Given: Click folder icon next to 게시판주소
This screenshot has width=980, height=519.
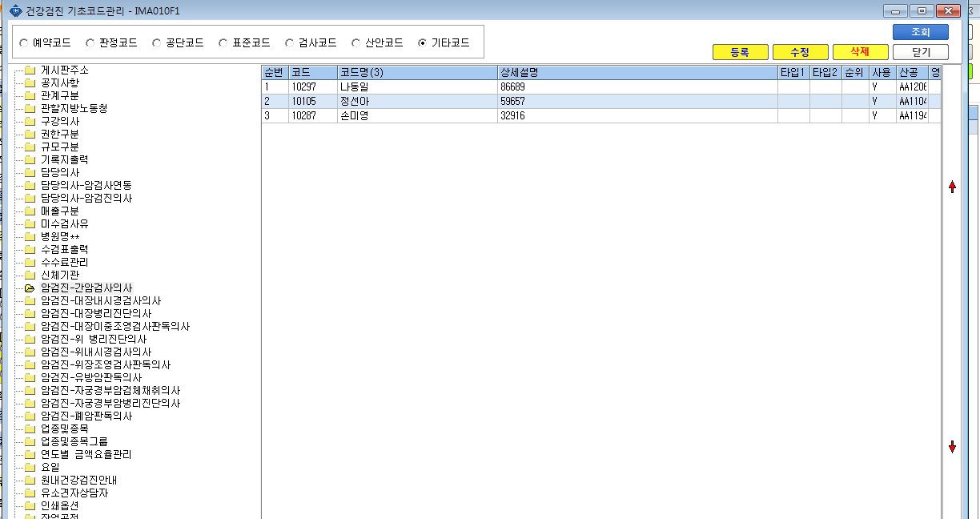Looking at the screenshot, I should pyautogui.click(x=30, y=70).
